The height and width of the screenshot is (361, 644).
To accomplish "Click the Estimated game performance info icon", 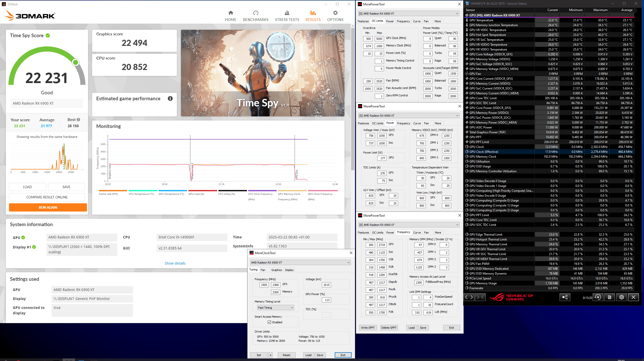I will click(170, 99).
